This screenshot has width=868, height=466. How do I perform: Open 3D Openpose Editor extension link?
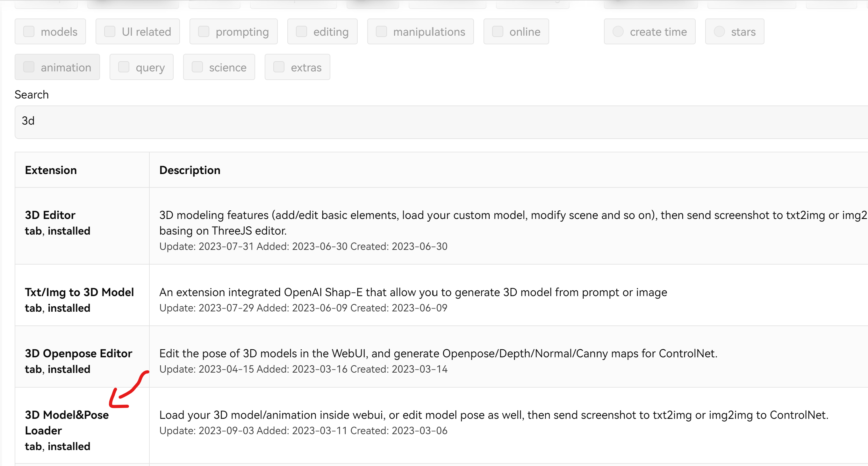tap(78, 353)
